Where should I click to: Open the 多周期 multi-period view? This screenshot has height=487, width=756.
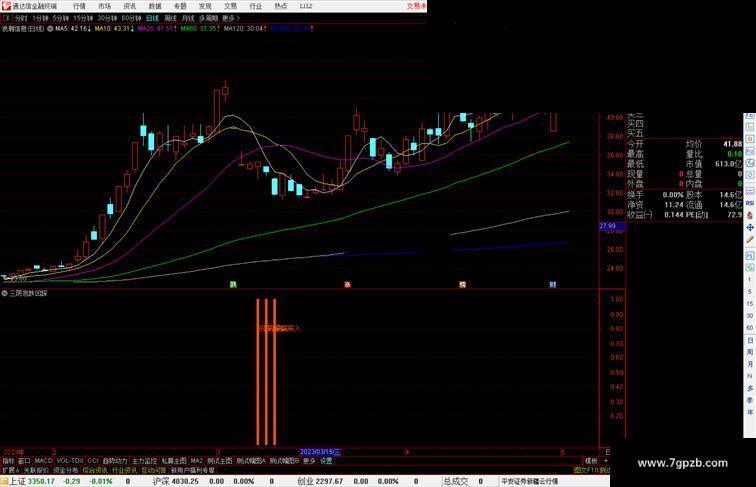pyautogui.click(x=208, y=18)
